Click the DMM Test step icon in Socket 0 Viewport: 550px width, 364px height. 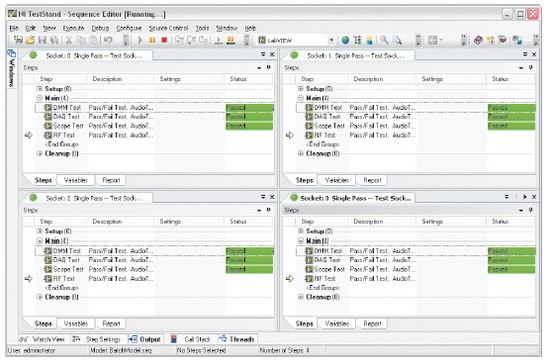tap(48, 107)
